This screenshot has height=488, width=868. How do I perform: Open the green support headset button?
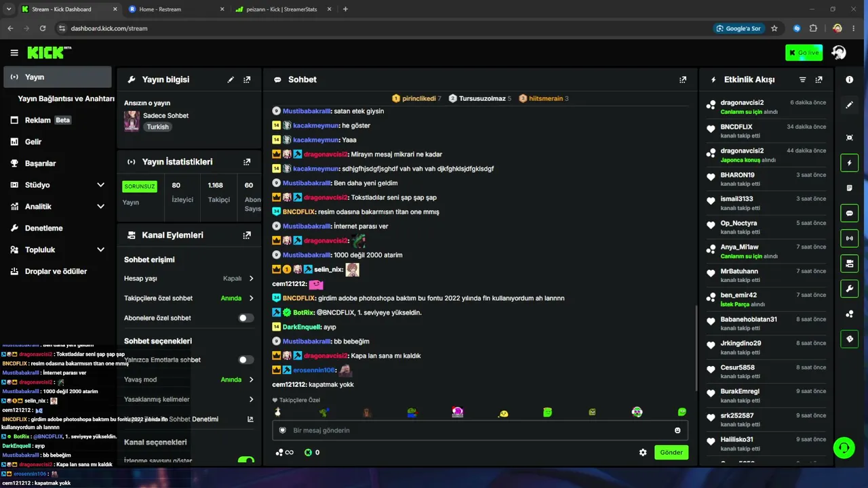(844, 448)
